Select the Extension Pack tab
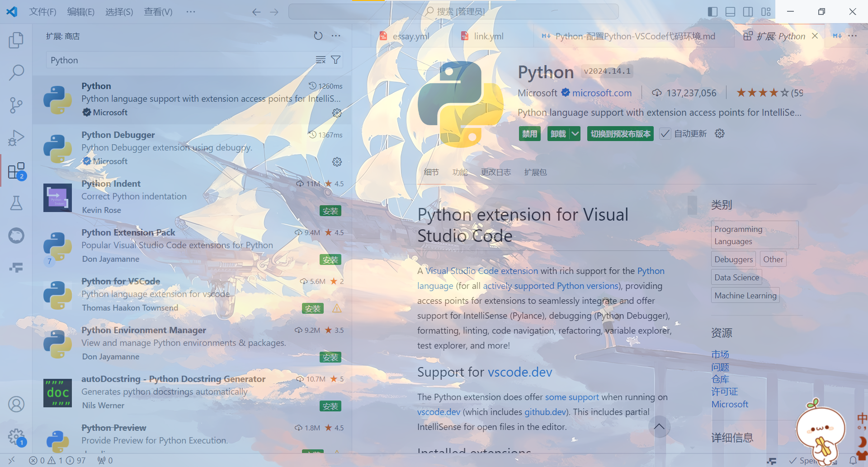Image resolution: width=868 pixels, height=467 pixels. [x=535, y=172]
